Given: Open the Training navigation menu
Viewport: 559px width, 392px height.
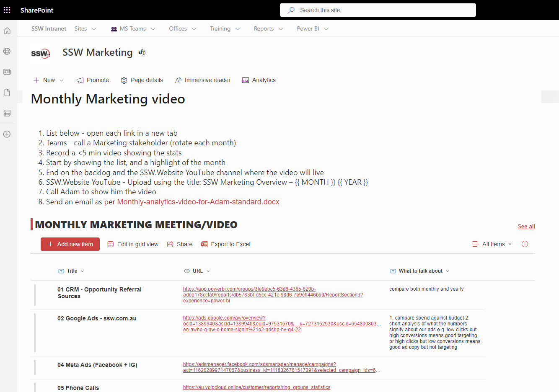Looking at the screenshot, I should point(225,29).
